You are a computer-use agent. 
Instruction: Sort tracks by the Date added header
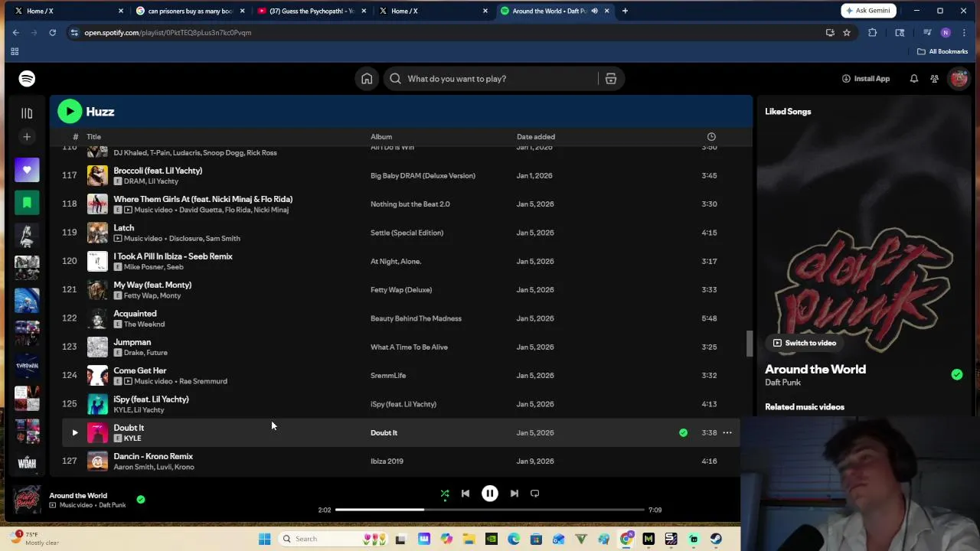tap(536, 137)
